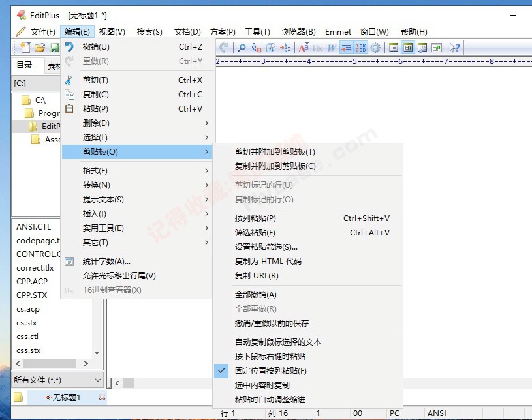Image resolution: width=532 pixels, height=420 pixels.
Task: Choose 按列粘贴(P) entry
Action: (x=307, y=218)
